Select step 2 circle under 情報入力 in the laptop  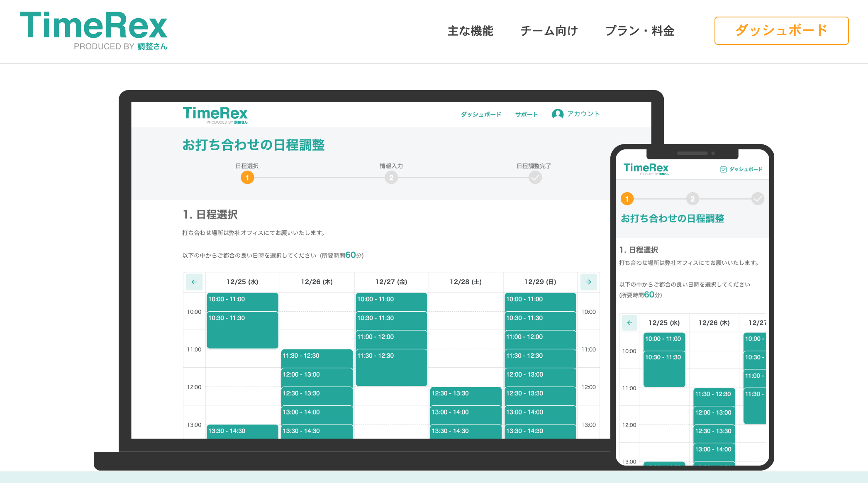[391, 178]
